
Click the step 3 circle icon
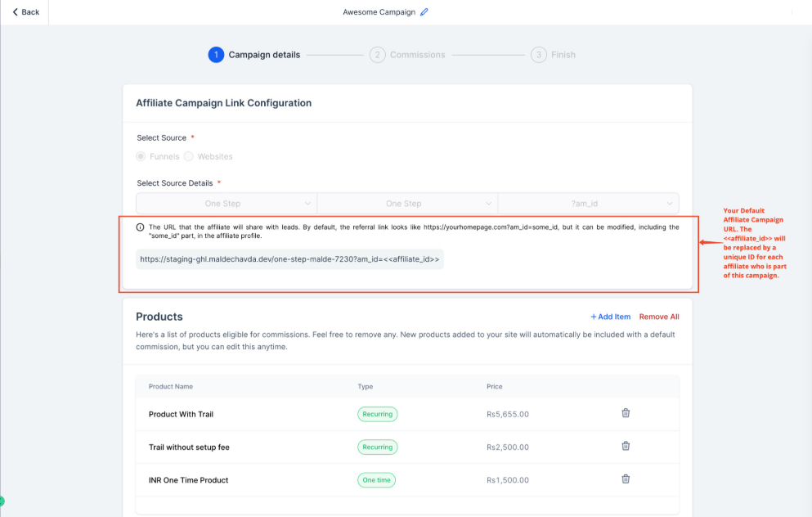pyautogui.click(x=539, y=54)
